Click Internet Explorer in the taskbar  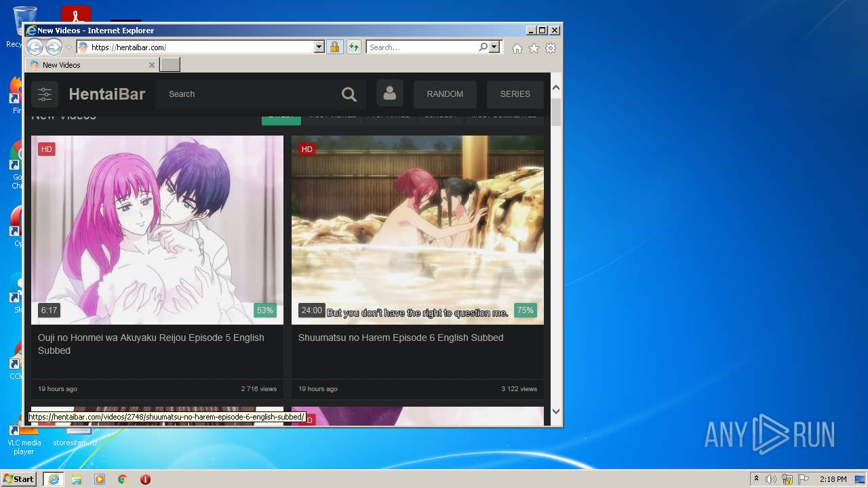point(53,479)
